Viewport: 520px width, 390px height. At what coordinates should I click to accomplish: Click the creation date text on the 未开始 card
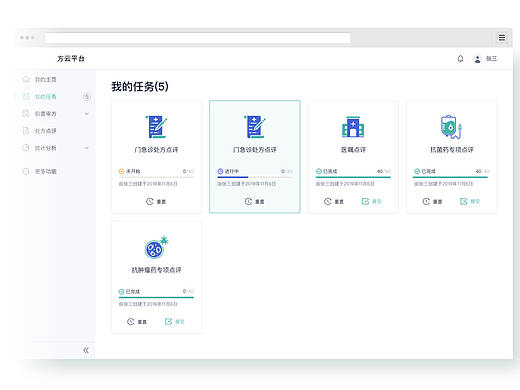[148, 184]
